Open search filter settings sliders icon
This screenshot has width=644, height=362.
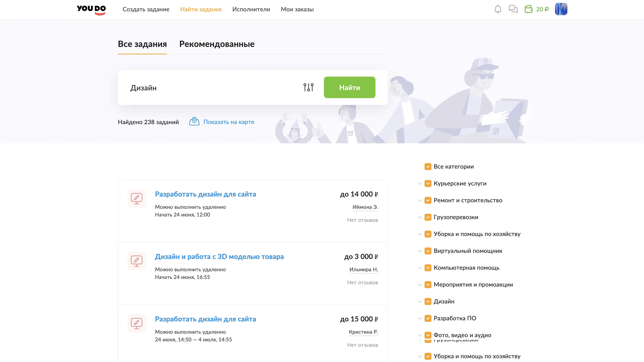pyautogui.click(x=309, y=87)
